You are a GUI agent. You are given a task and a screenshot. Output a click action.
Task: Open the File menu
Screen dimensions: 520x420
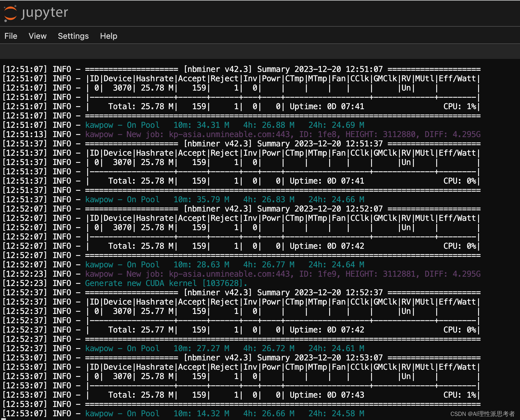point(11,36)
